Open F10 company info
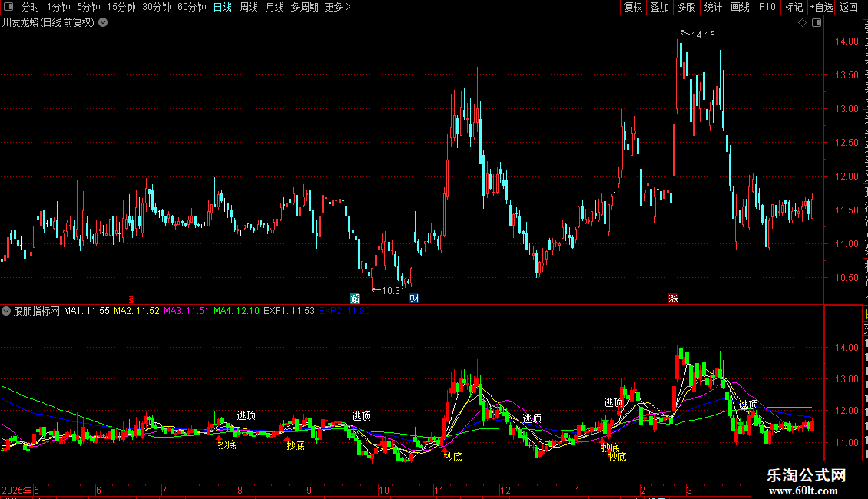The height and width of the screenshot is (499, 868). pyautogui.click(x=767, y=7)
